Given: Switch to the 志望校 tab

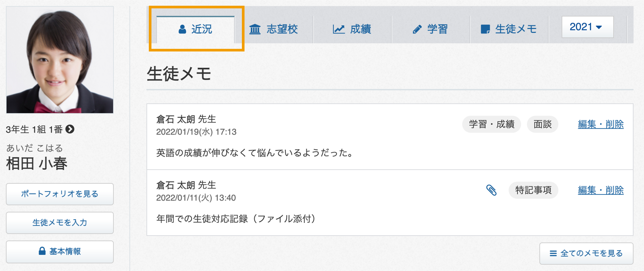Looking at the screenshot, I should click(274, 29).
